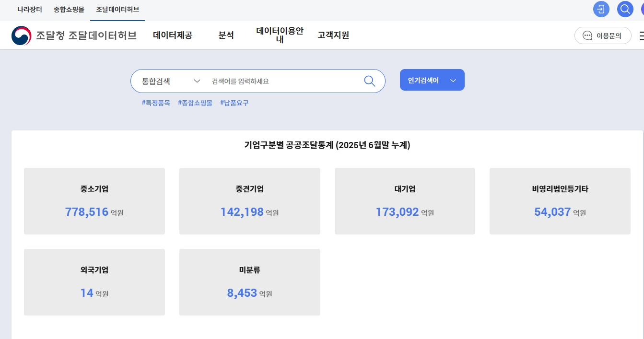
Task: Click the login icon in the top bar
Action: pos(601,9)
